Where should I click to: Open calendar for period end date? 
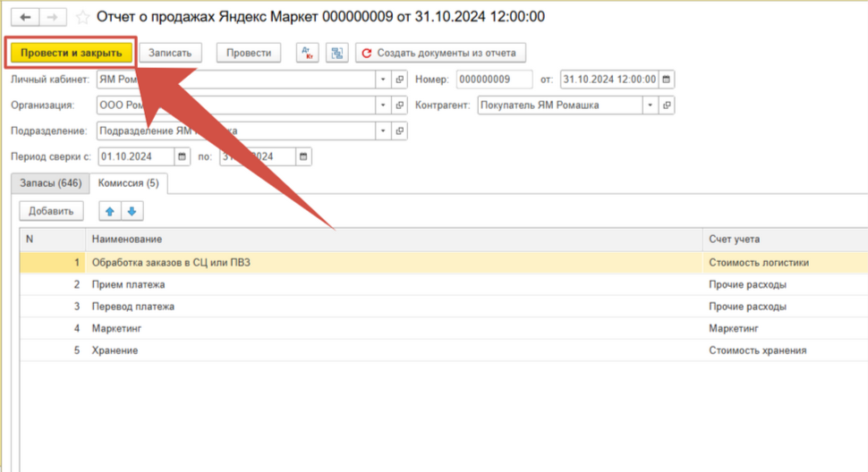(303, 157)
